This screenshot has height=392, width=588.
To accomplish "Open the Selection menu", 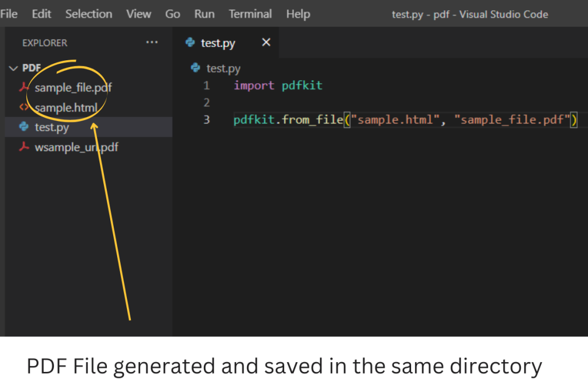I will 88,14.
